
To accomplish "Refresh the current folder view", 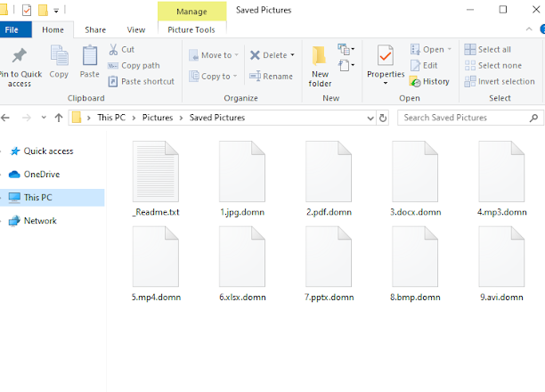I will click(x=383, y=118).
